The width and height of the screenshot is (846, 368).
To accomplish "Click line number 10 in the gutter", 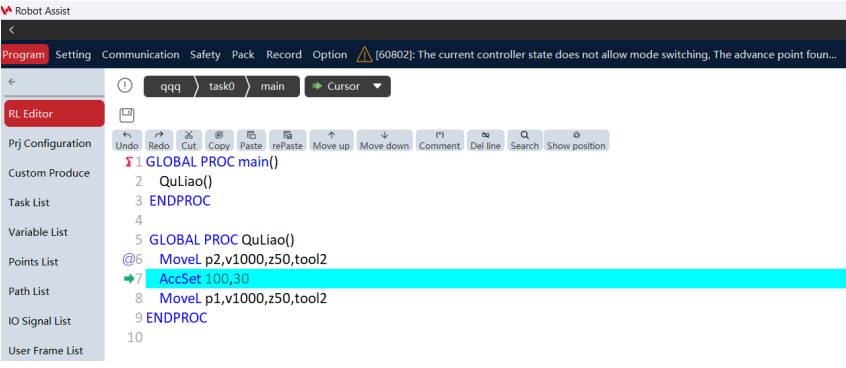I will 135,337.
